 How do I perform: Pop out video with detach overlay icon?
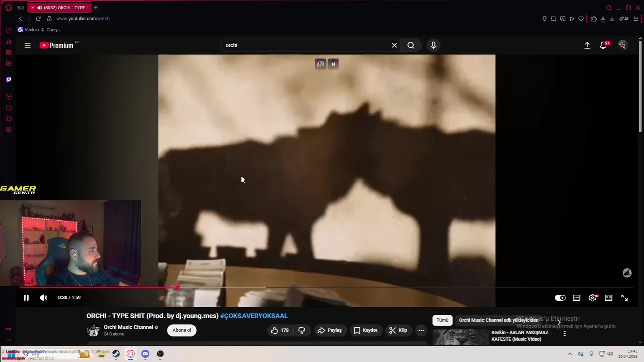(320, 64)
